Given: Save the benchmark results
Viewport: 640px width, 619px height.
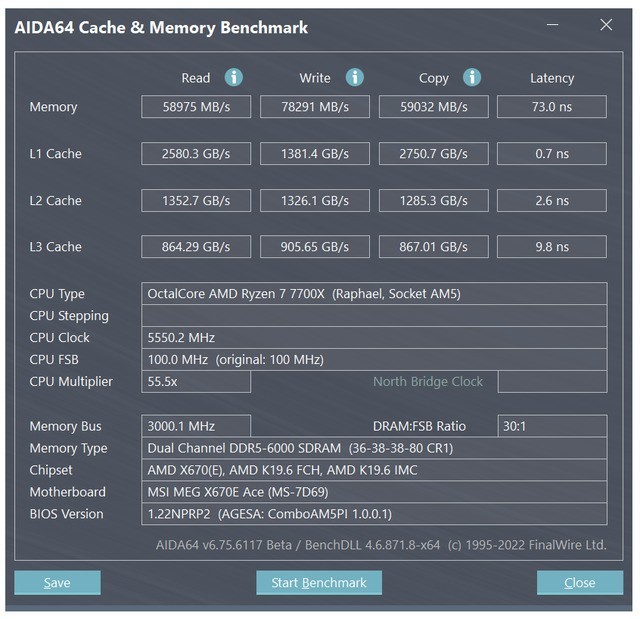Looking at the screenshot, I should [x=57, y=582].
